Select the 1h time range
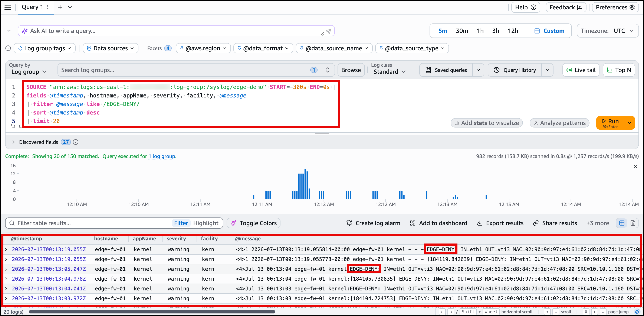644x316 pixels. pos(480,31)
